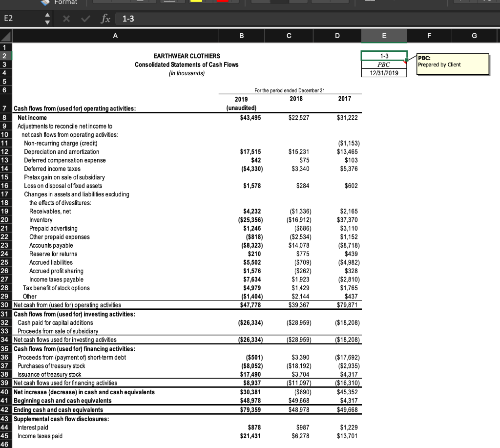Open the Insert Function fx button

(105, 19)
